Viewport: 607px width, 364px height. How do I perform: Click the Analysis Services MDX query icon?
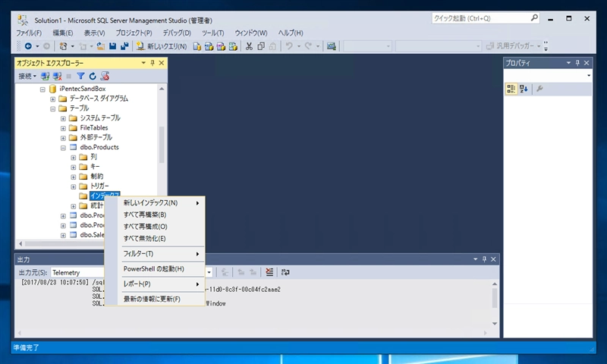coord(209,46)
